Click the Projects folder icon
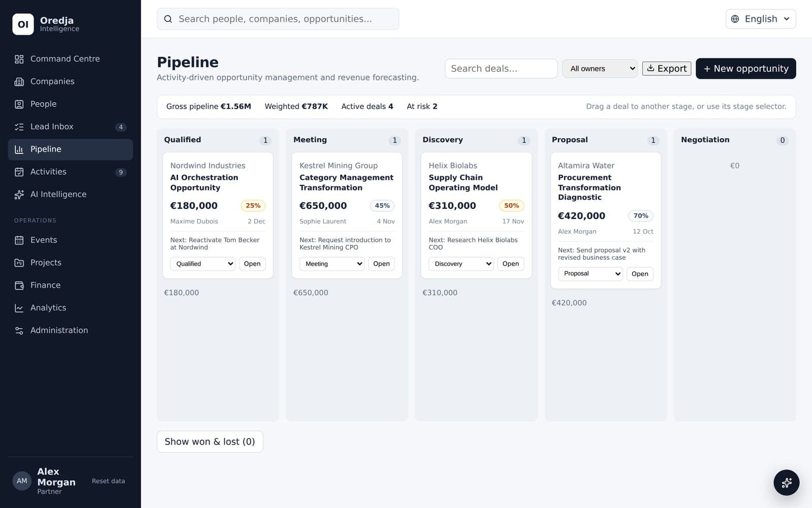The image size is (812, 508). click(x=19, y=263)
